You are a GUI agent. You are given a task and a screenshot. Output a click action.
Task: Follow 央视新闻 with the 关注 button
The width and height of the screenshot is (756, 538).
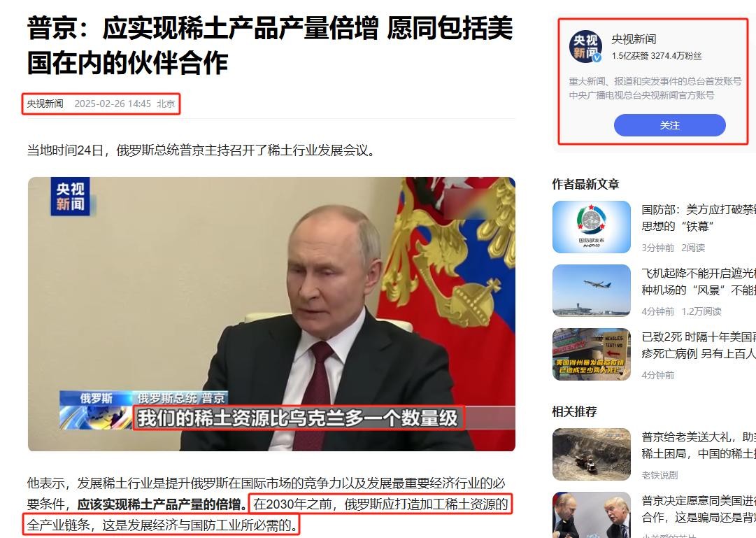pos(670,125)
